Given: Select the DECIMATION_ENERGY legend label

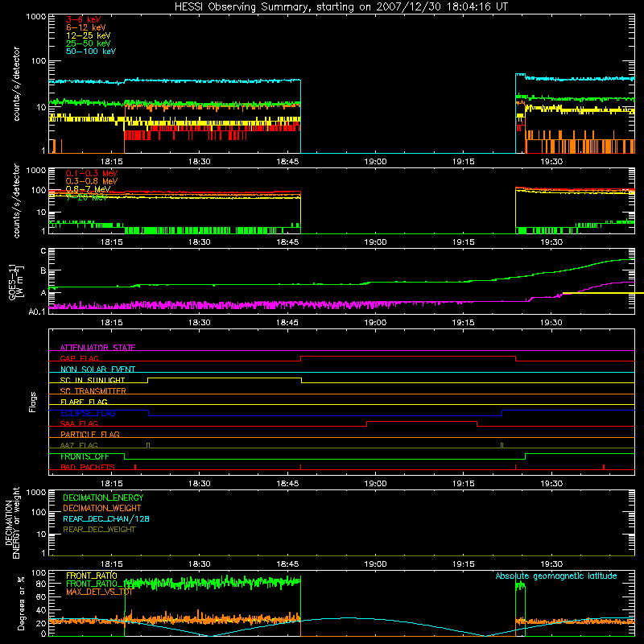Looking at the screenshot, I should click(103, 497).
